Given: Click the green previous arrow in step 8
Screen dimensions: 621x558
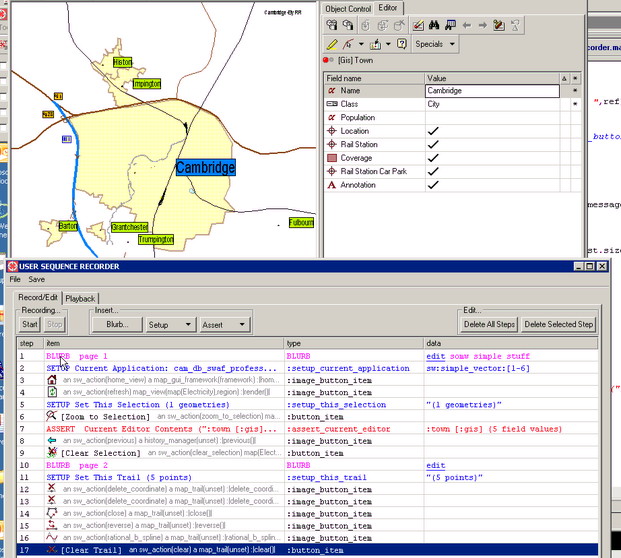Looking at the screenshot, I should click(52, 440).
